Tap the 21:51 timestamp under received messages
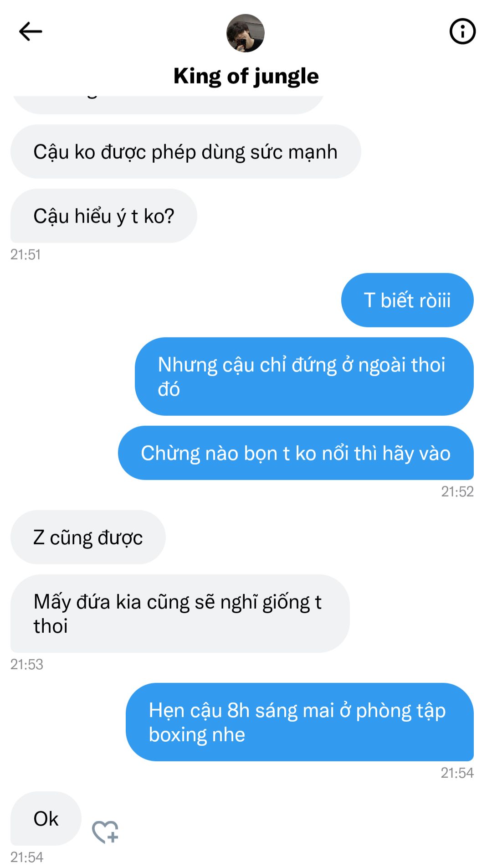The image size is (492, 868). tap(26, 254)
